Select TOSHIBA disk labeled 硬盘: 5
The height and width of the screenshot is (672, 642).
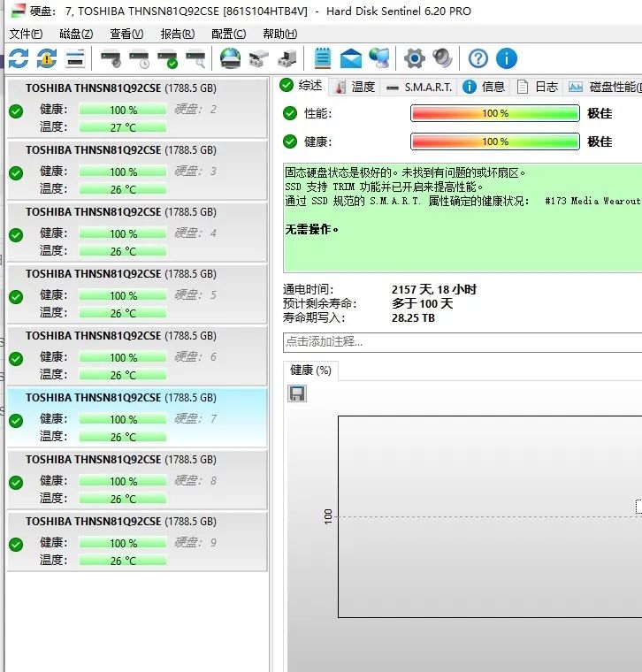137,294
